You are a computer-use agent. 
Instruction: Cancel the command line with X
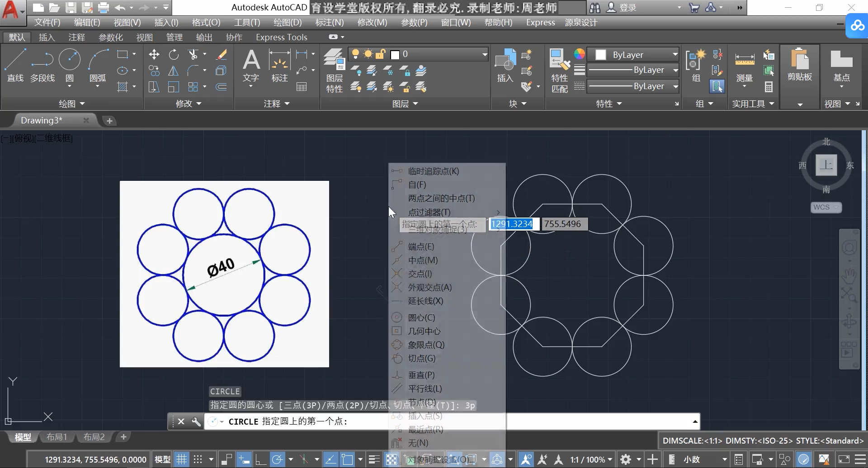pos(181,421)
